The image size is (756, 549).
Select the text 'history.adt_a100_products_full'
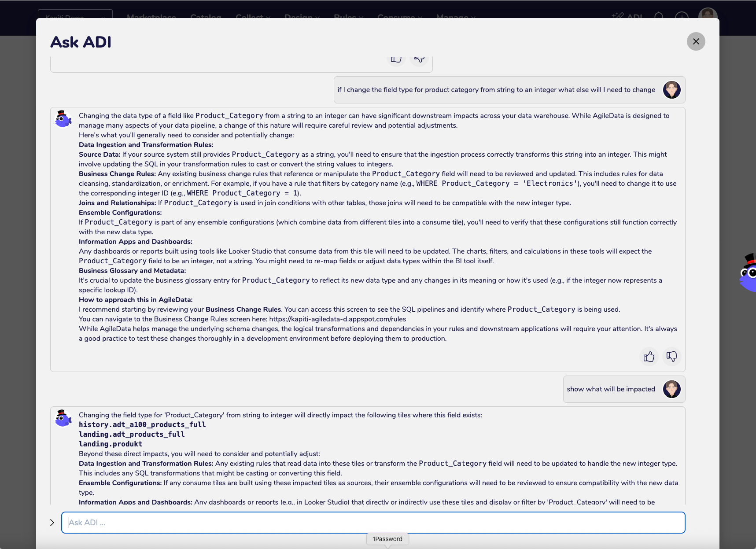[x=142, y=425]
